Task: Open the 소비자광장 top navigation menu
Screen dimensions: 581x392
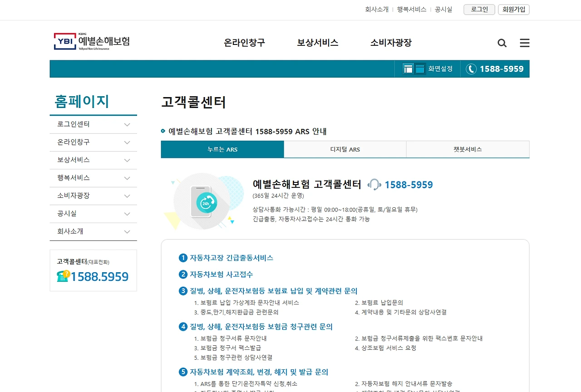Action: point(391,43)
